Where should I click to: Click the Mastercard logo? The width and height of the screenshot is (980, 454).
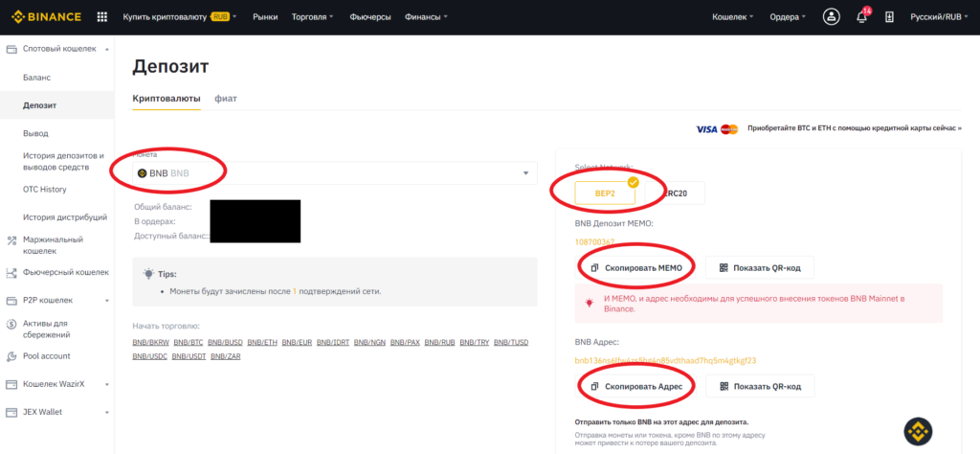pos(729,128)
